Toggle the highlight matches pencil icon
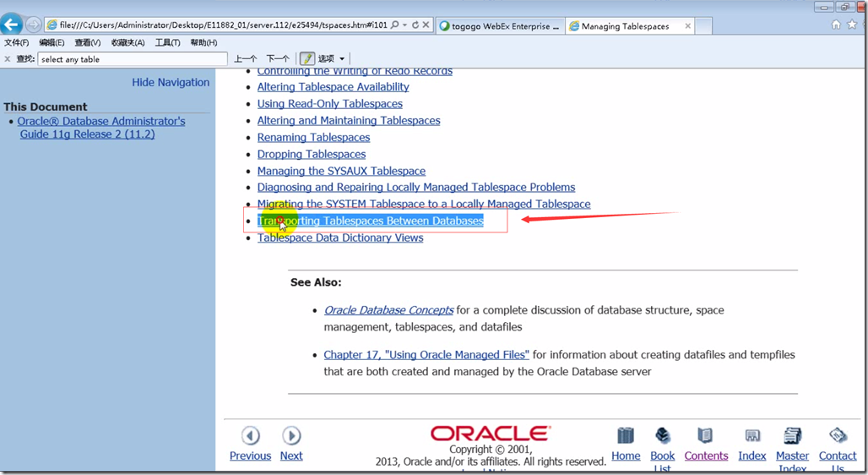 click(x=307, y=59)
